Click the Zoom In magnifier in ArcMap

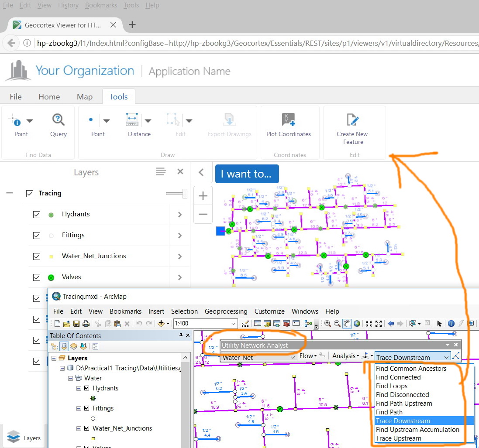327,324
